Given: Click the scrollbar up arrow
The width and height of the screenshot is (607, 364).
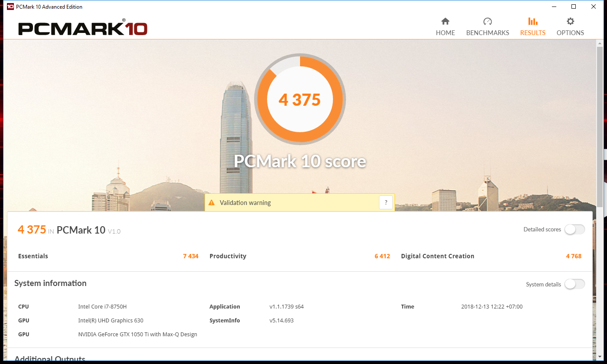Looking at the screenshot, I should tap(600, 43).
